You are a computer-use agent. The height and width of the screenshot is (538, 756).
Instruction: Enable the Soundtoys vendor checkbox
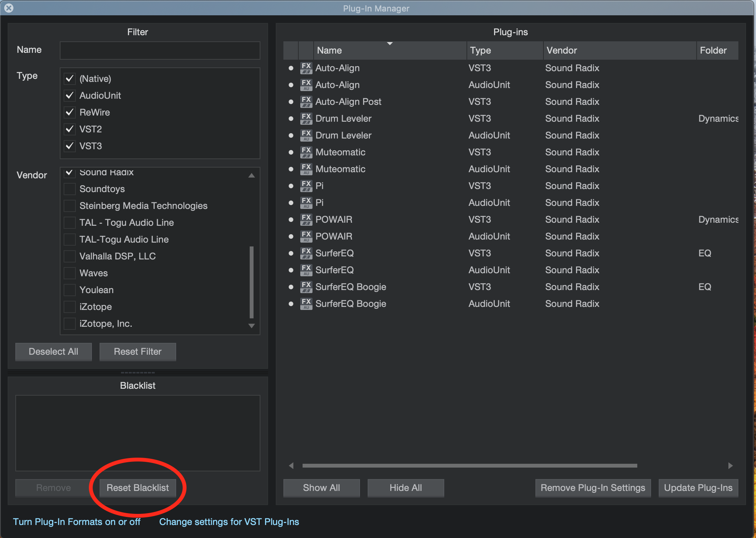69,189
